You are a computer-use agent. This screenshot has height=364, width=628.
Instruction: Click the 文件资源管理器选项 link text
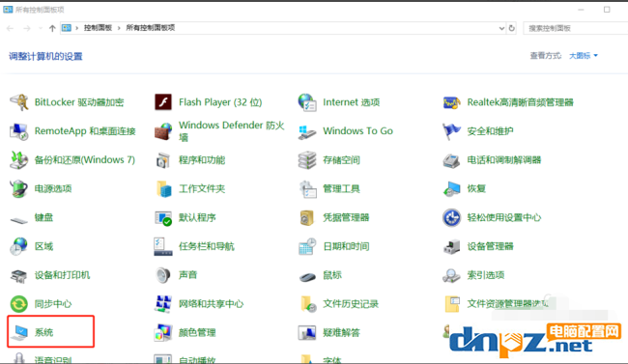click(x=508, y=304)
